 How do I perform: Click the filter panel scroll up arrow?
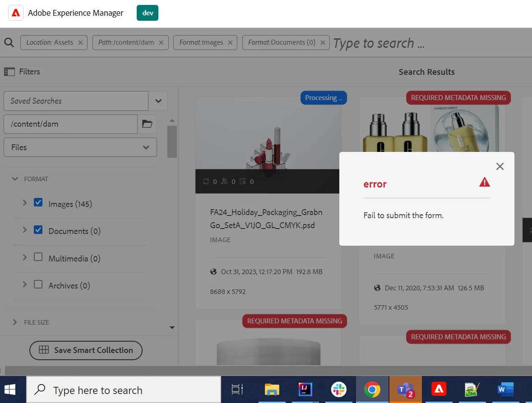(x=172, y=121)
